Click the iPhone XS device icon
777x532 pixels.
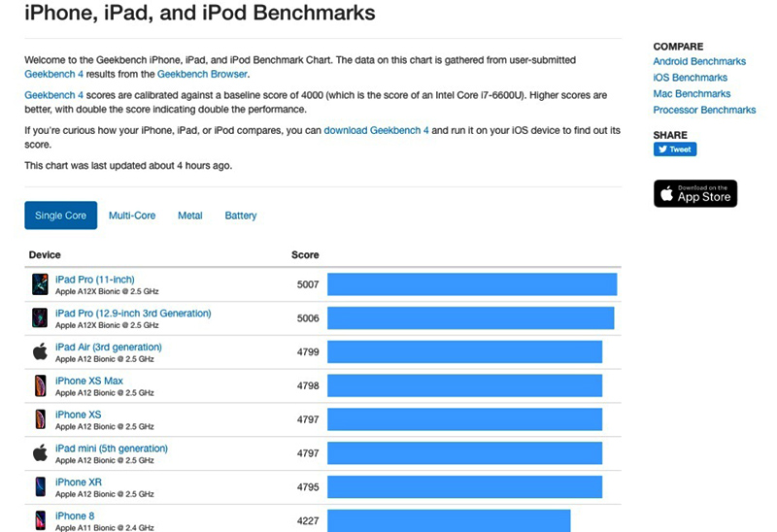tap(40, 419)
